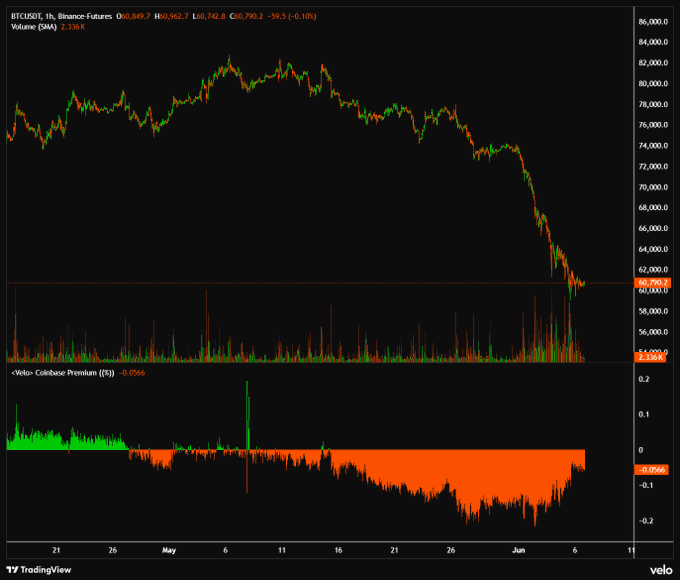Click the 0 premium axis label
Viewport: 680px width, 580px height.
tap(641, 450)
